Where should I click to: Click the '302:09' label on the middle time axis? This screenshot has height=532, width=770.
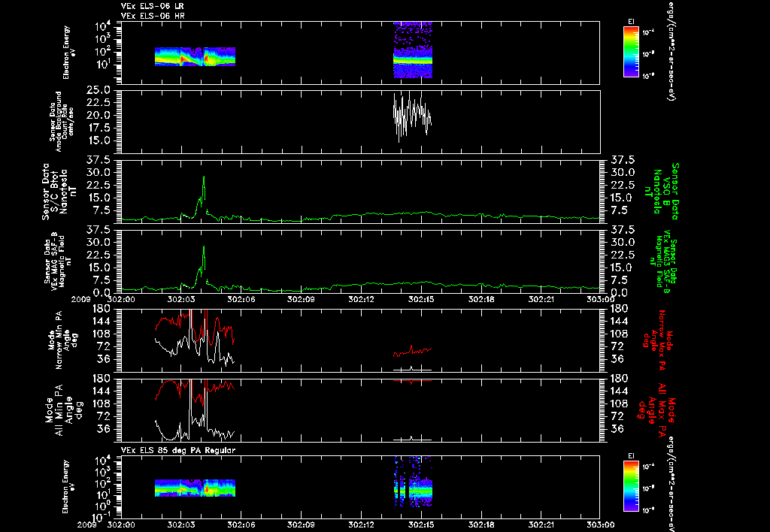pos(301,299)
